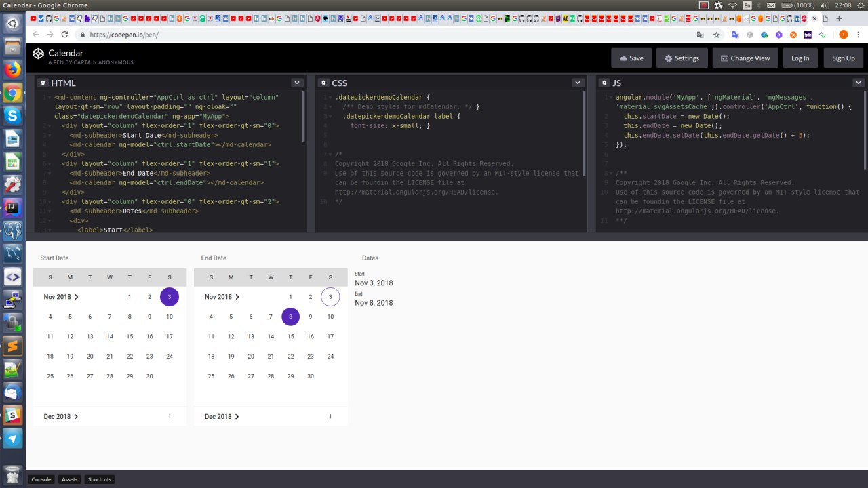868x488 pixels.
Task: Click the orange circular extension icon
Action: pos(793,35)
